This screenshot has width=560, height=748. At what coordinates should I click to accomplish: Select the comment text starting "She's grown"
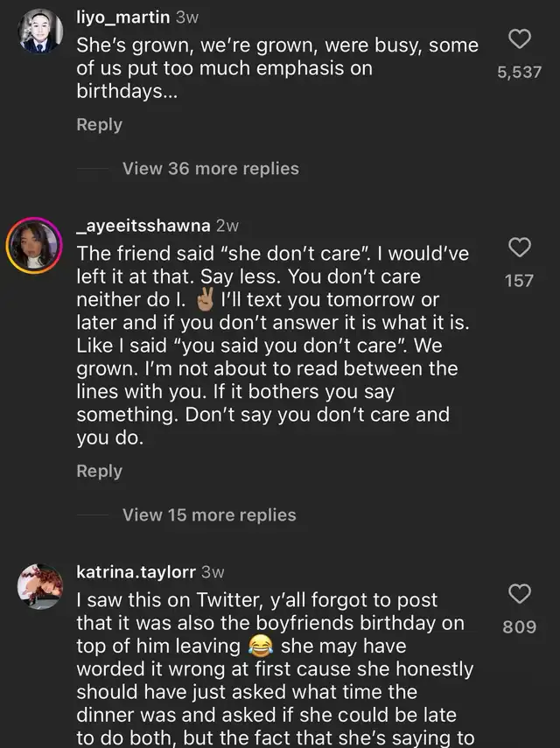point(277,68)
